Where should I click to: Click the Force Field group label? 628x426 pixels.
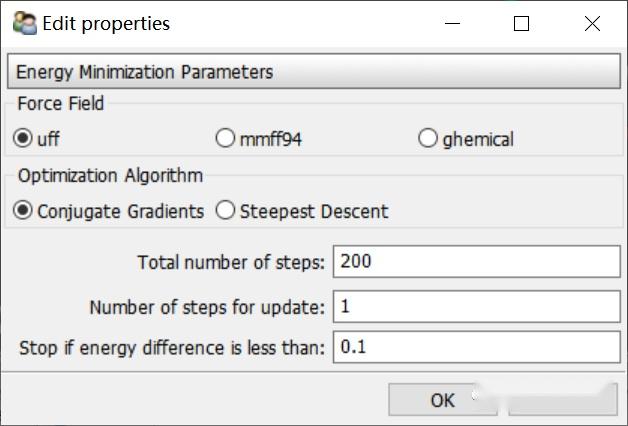point(61,103)
